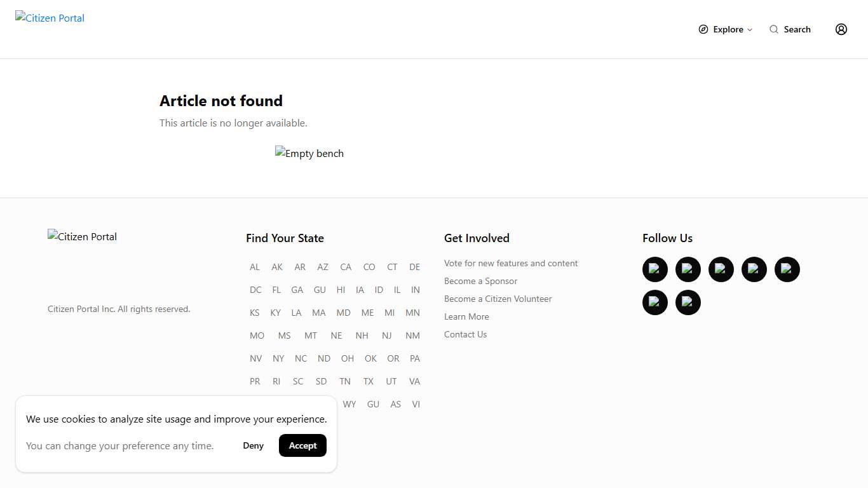Select the NY state link
Screen dimensions: 868x488
(x=278, y=358)
